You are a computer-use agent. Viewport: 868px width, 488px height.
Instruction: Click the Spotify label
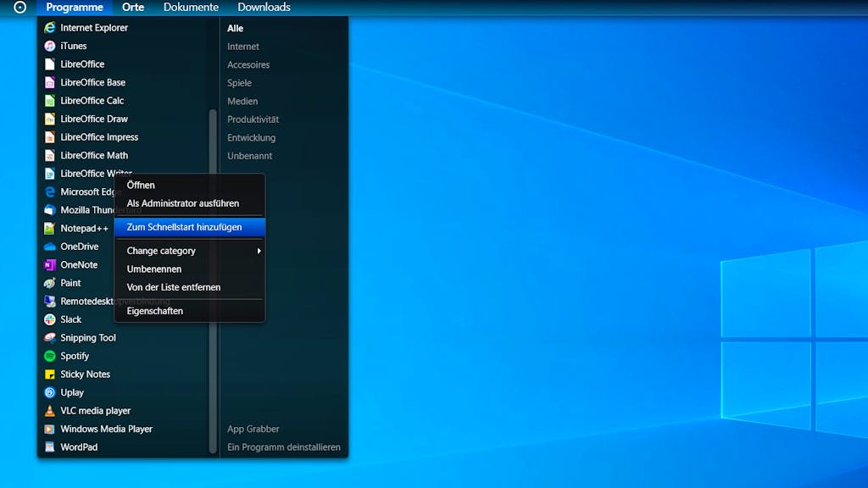75,357
